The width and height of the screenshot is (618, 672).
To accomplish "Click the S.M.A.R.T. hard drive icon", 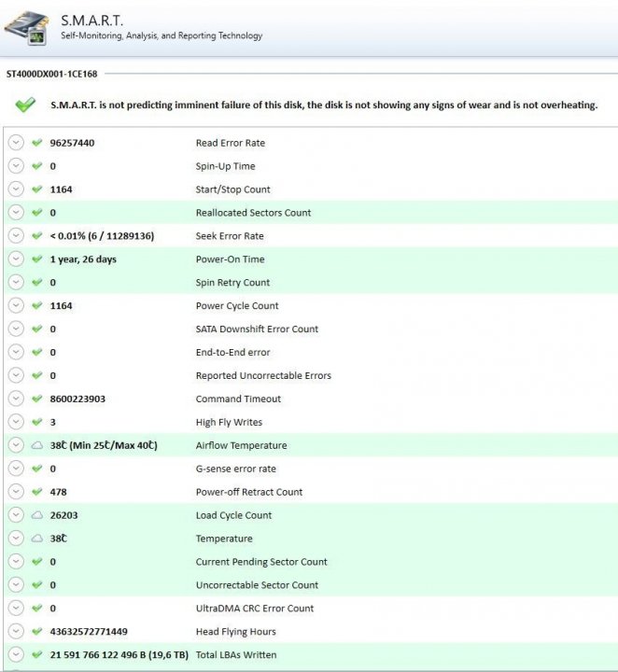I will tap(26, 26).
